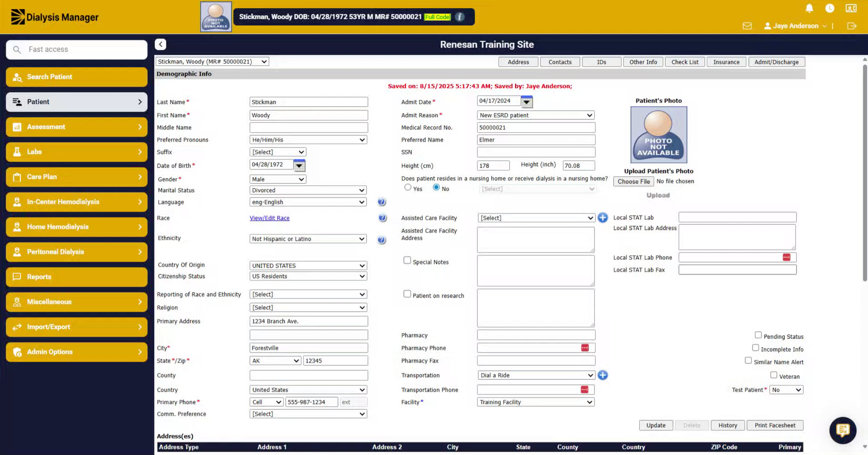Screen dimensions: 868x455
Task: Collapse the sidebar with the back arrow
Action: 161,44
